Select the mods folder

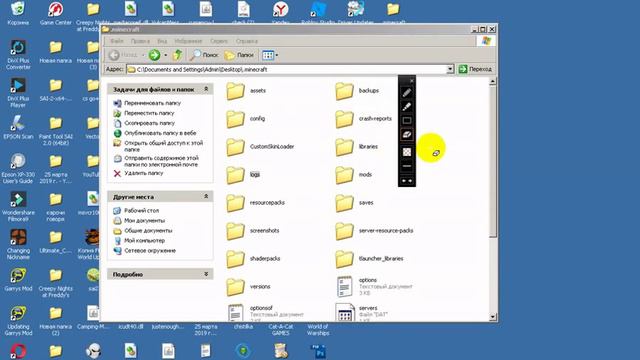point(353,175)
